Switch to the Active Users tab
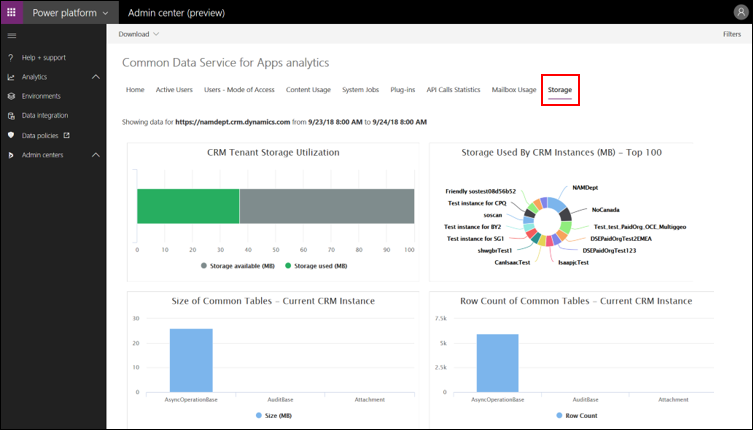Viewport: 753px width, 430px height. (x=174, y=90)
